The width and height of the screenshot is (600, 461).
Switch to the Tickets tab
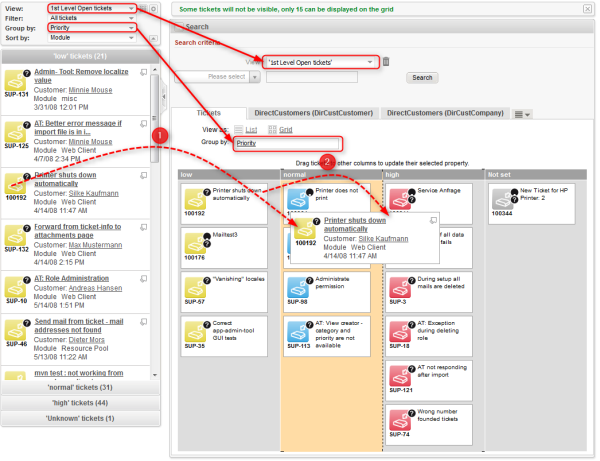[209, 113]
